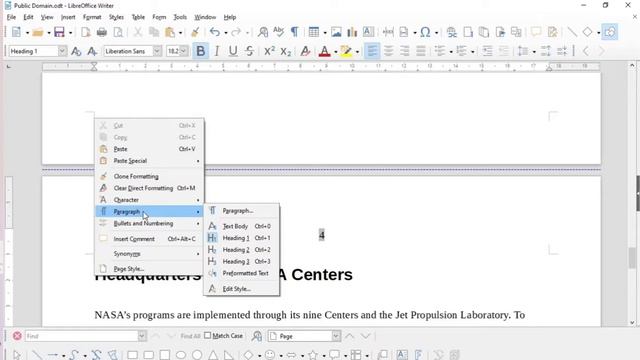Toggle Underline formatting button
The height and width of the screenshot is (360, 640).
[233, 51]
